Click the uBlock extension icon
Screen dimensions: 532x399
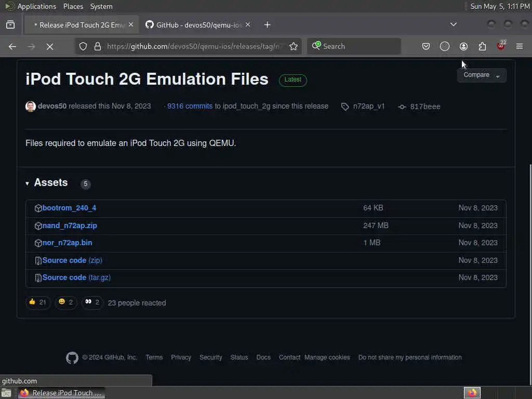[x=501, y=46]
